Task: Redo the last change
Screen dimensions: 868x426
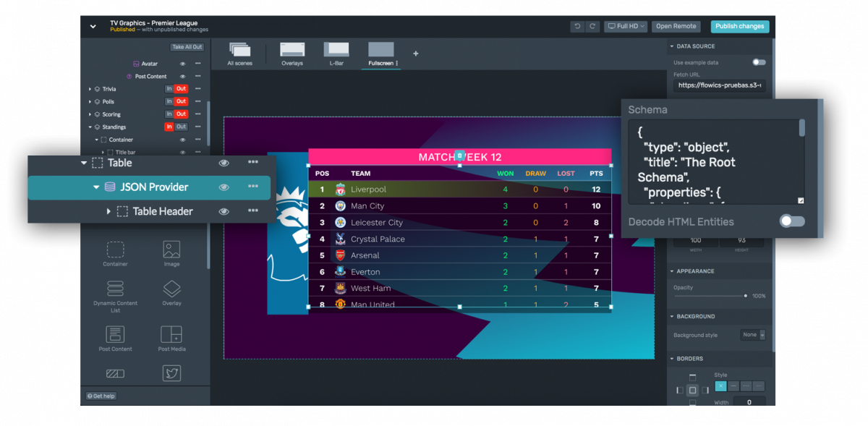Action: point(593,26)
